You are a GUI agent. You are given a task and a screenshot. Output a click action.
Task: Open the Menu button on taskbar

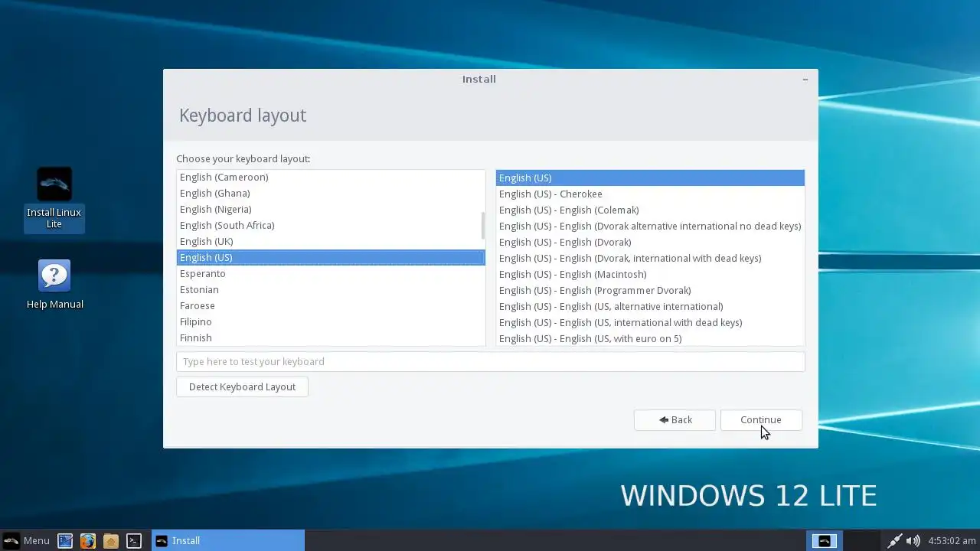27,540
